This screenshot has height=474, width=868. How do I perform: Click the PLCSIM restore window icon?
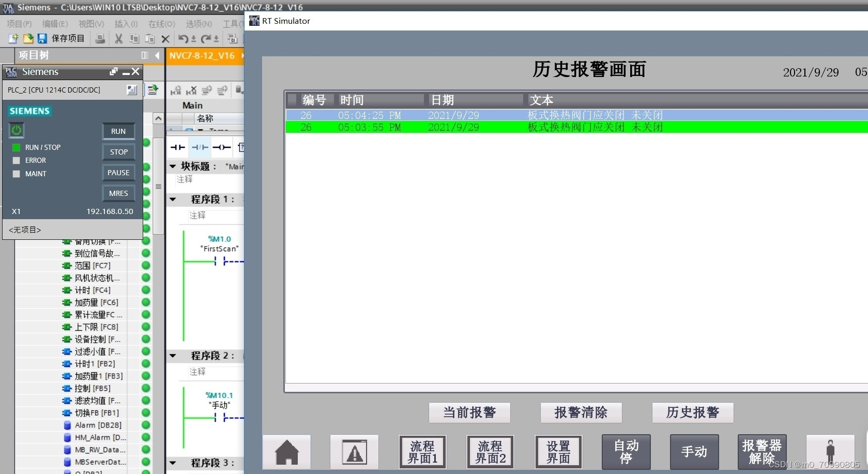pyautogui.click(x=114, y=71)
